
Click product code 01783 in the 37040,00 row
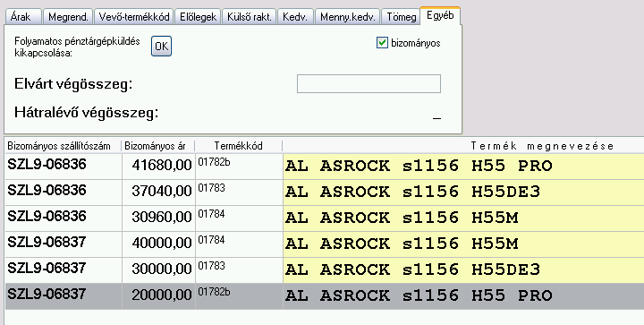[239, 192]
